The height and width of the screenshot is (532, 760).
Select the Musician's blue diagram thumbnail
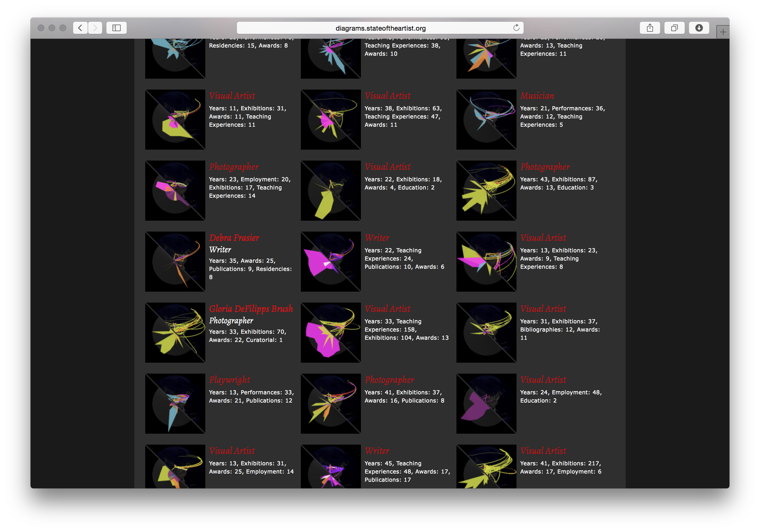[486, 120]
